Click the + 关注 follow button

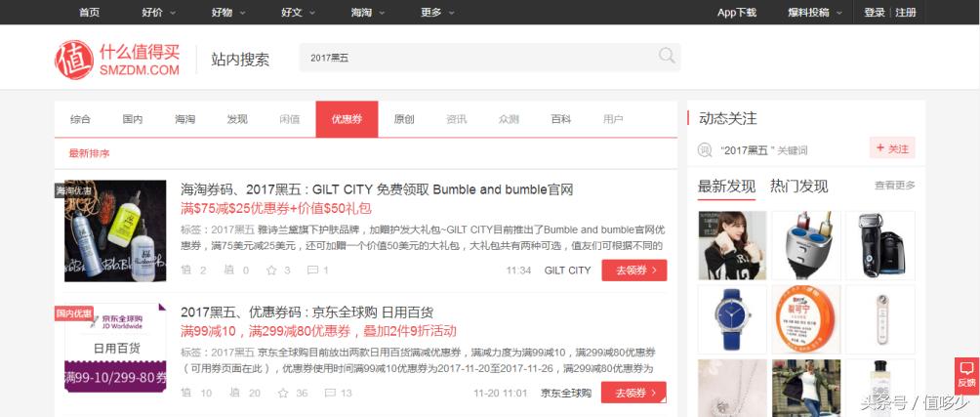coord(892,148)
